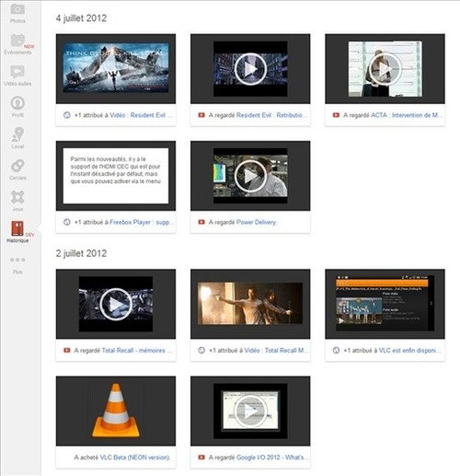Image resolution: width=460 pixels, height=476 pixels.
Task: Open the Vidéo : Resident Evil link
Action: [x=141, y=115]
